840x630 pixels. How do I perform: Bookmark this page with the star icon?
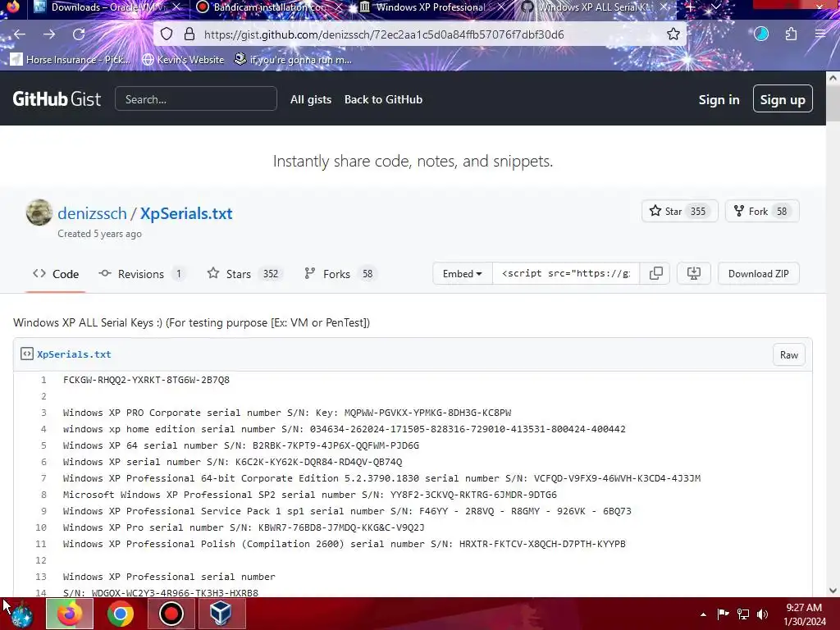pyautogui.click(x=673, y=34)
